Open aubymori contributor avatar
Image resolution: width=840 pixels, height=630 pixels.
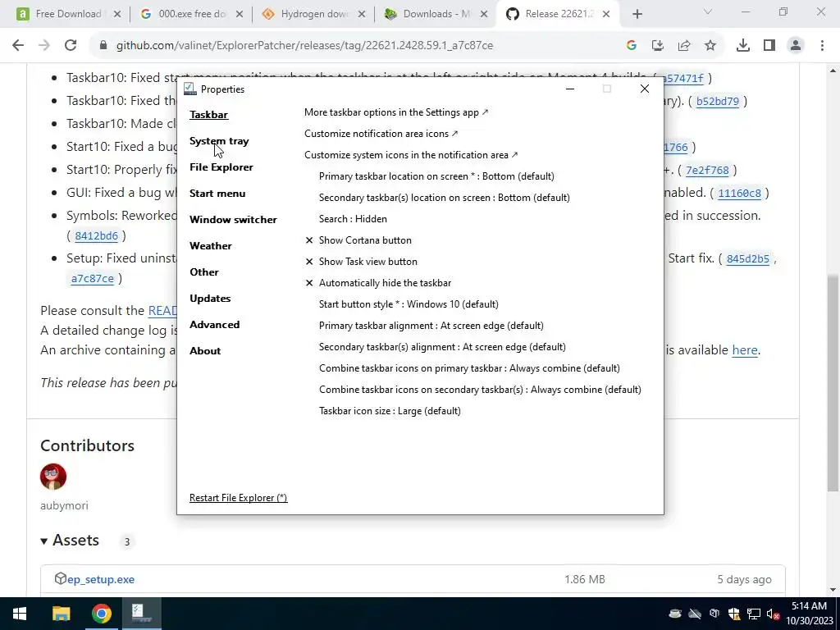click(x=53, y=477)
